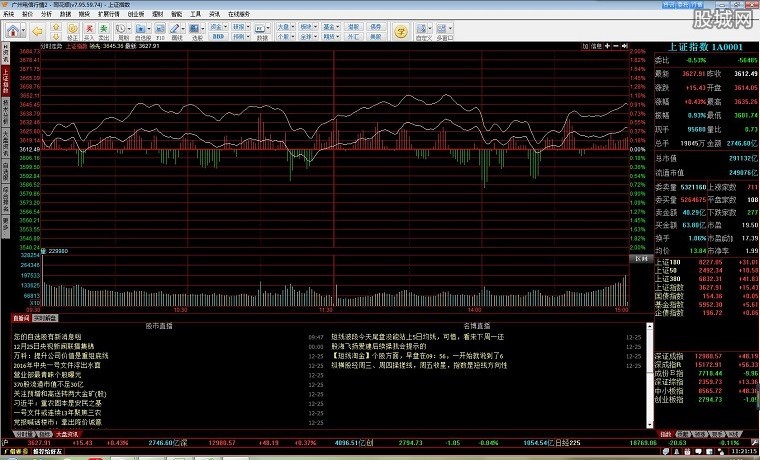Open the 工具 menu
The height and width of the screenshot is (460, 760).
pos(195,15)
